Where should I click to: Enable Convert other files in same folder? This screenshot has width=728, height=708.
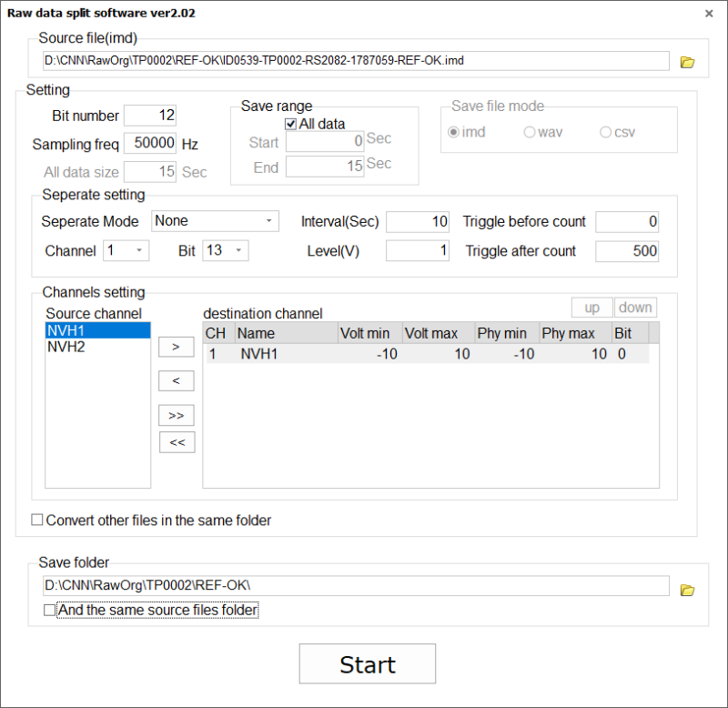click(37, 520)
